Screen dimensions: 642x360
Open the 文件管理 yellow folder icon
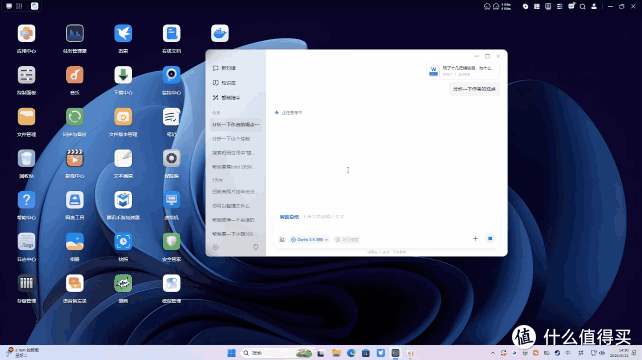coord(26,117)
